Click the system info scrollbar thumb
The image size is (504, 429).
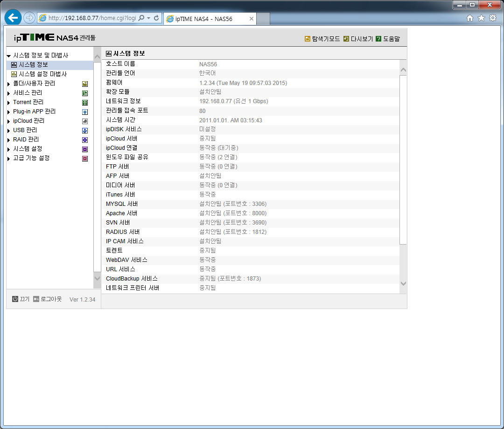click(403, 160)
